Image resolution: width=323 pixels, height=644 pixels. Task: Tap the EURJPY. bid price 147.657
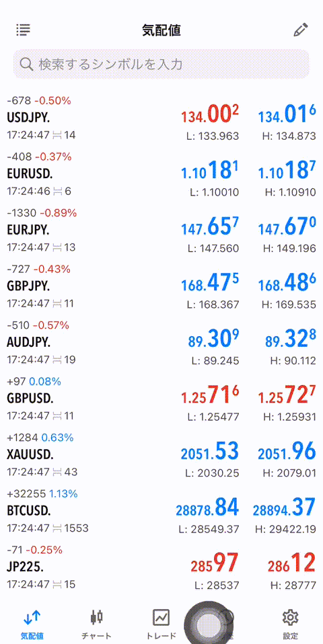coord(209,227)
